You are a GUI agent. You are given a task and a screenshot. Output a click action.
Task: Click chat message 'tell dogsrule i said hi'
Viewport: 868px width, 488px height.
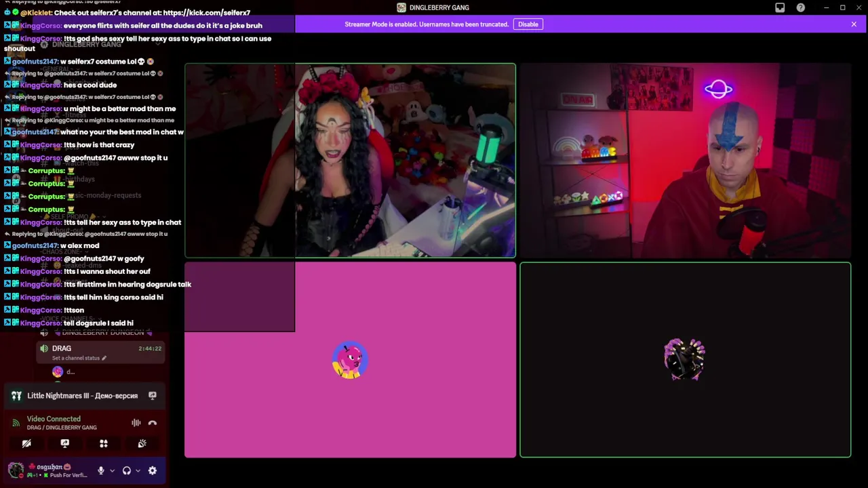(98, 323)
